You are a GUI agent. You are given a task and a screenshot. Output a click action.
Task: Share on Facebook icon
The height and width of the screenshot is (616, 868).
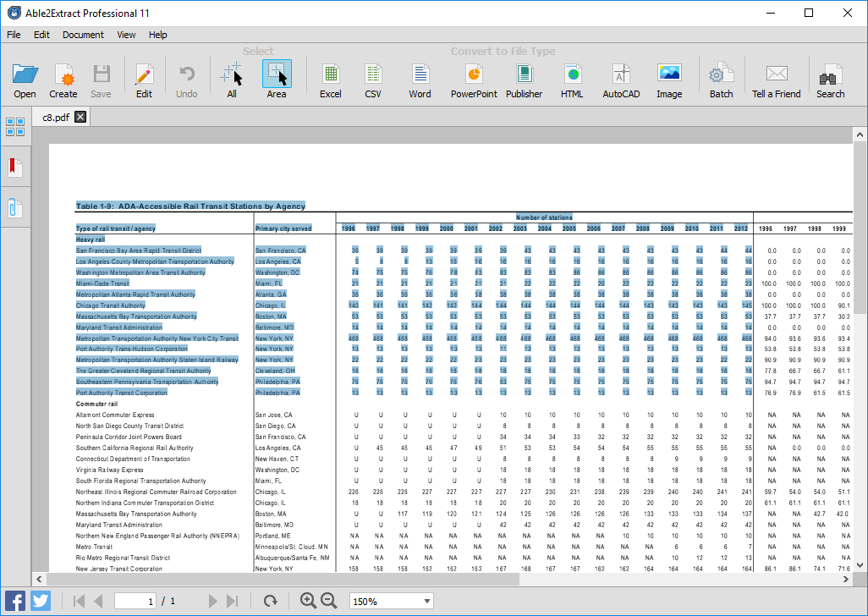(15, 601)
